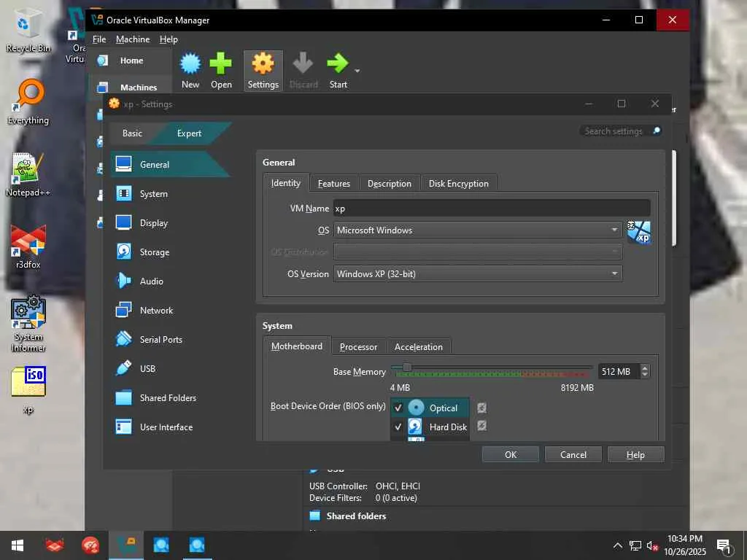Open the Help menu
Image resolution: width=747 pixels, height=560 pixels.
tap(169, 39)
